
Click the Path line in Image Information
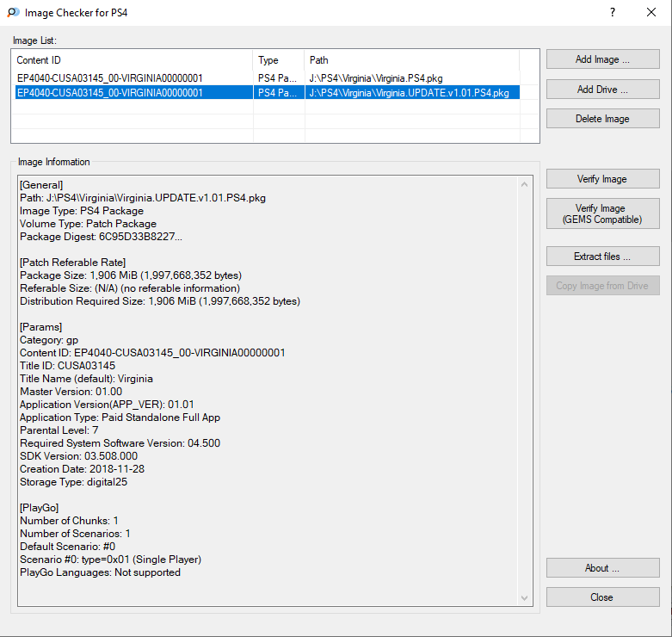click(143, 198)
